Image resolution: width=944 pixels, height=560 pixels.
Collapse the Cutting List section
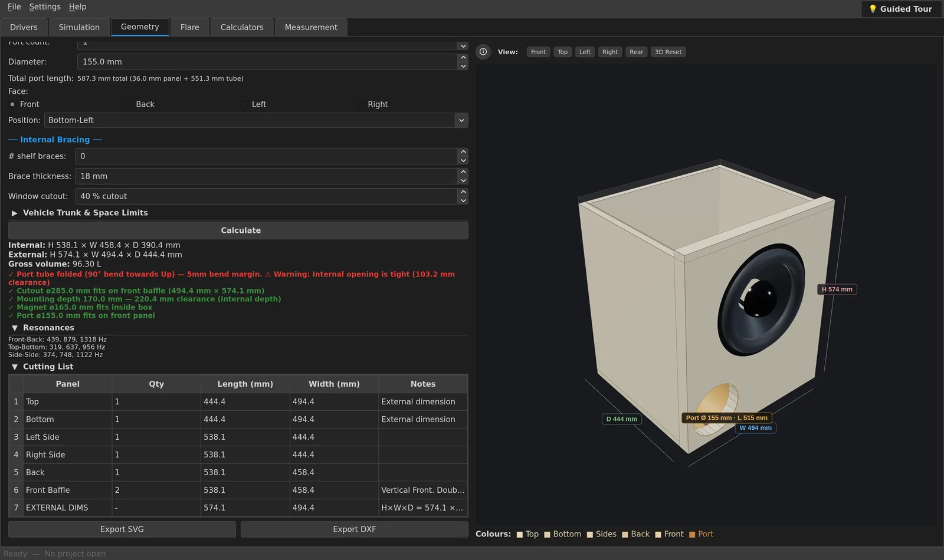(x=15, y=367)
